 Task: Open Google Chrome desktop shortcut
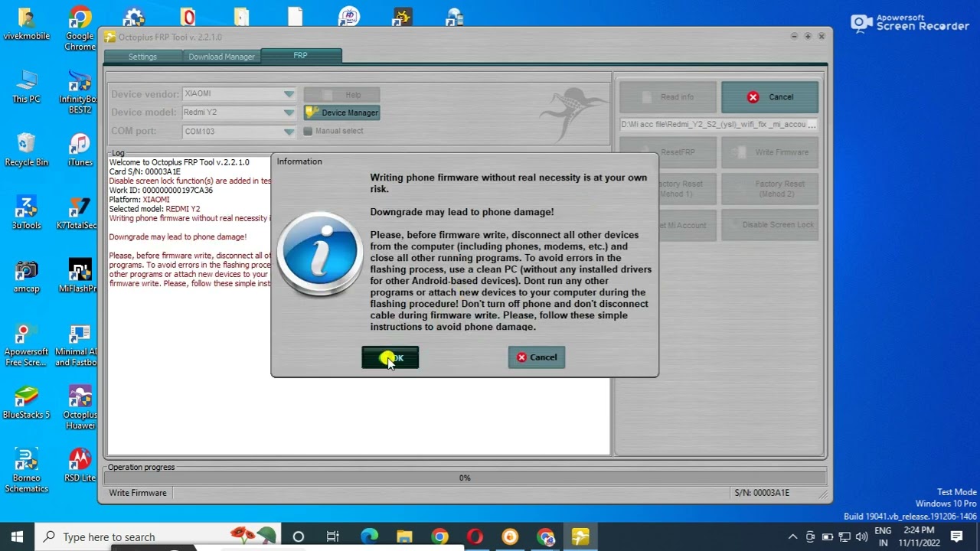[80, 29]
